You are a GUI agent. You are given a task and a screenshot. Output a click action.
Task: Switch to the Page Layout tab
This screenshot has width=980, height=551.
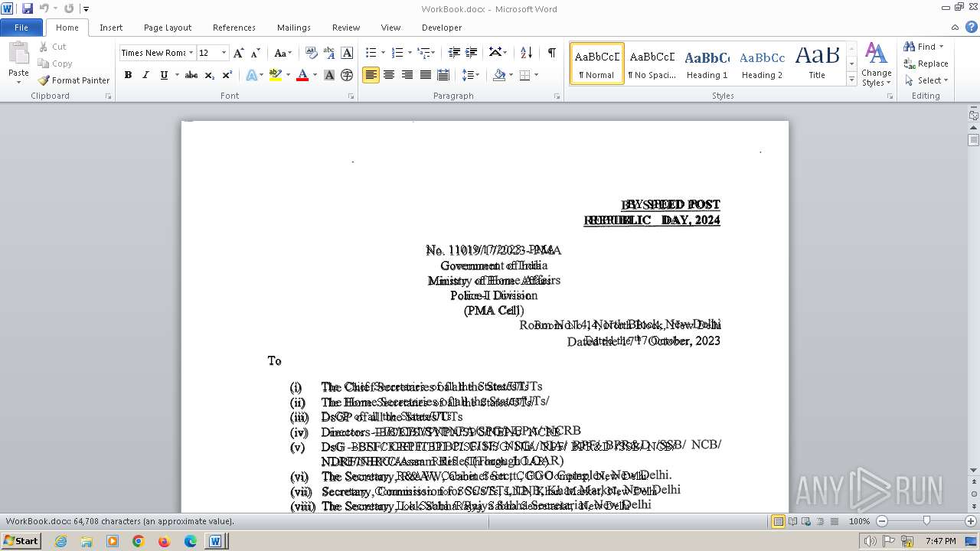click(168, 28)
